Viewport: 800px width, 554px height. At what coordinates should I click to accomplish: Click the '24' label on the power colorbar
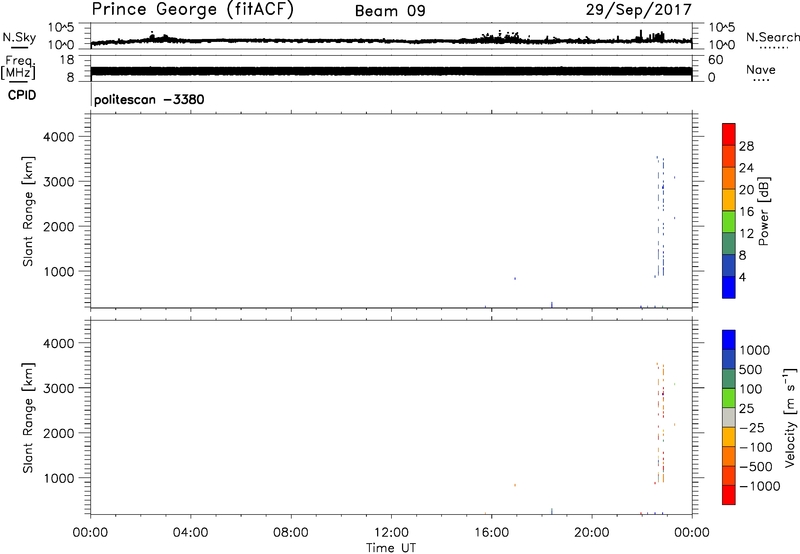click(x=746, y=168)
